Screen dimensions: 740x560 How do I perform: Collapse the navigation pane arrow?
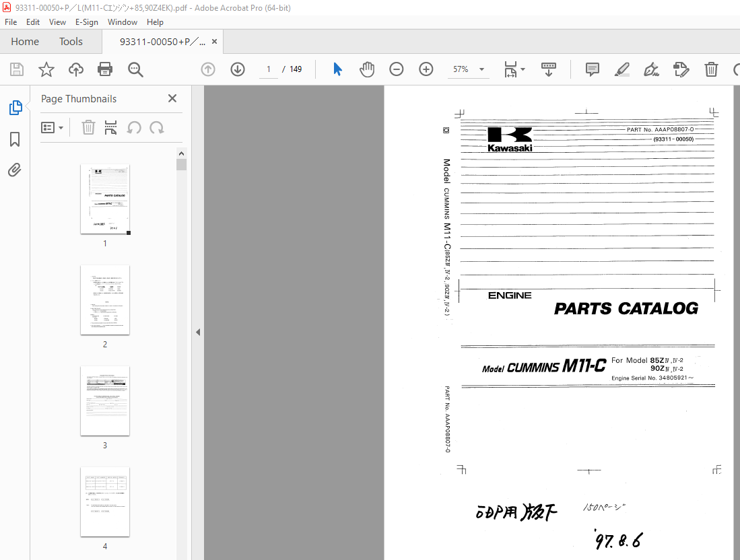(198, 332)
